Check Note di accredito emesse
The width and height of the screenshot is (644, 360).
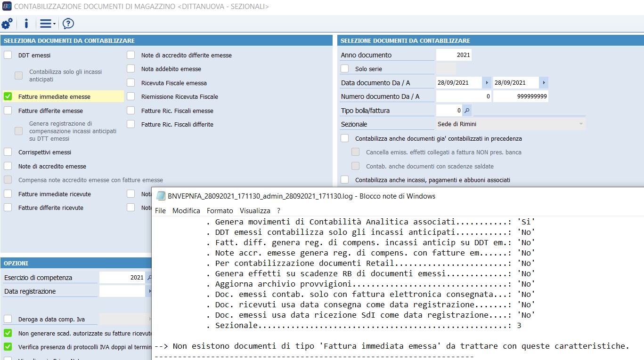tap(8, 166)
